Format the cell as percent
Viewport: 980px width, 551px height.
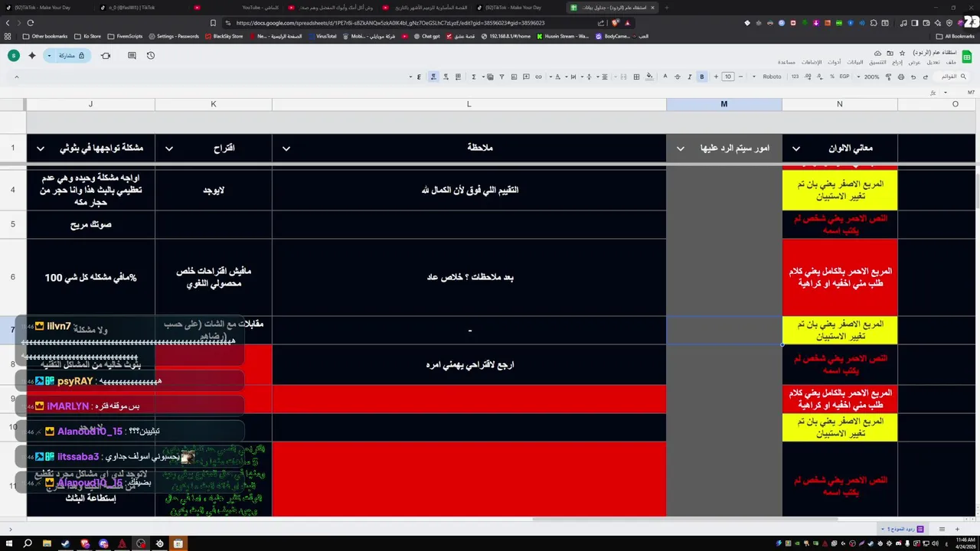click(x=831, y=77)
